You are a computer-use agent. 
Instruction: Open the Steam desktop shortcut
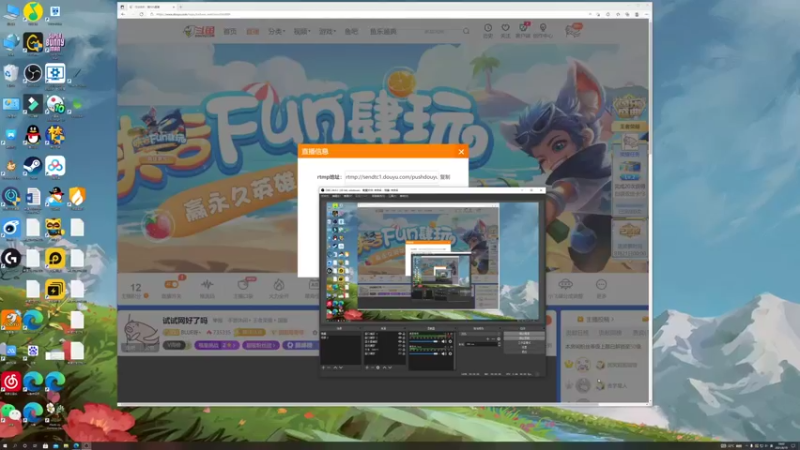(32, 166)
